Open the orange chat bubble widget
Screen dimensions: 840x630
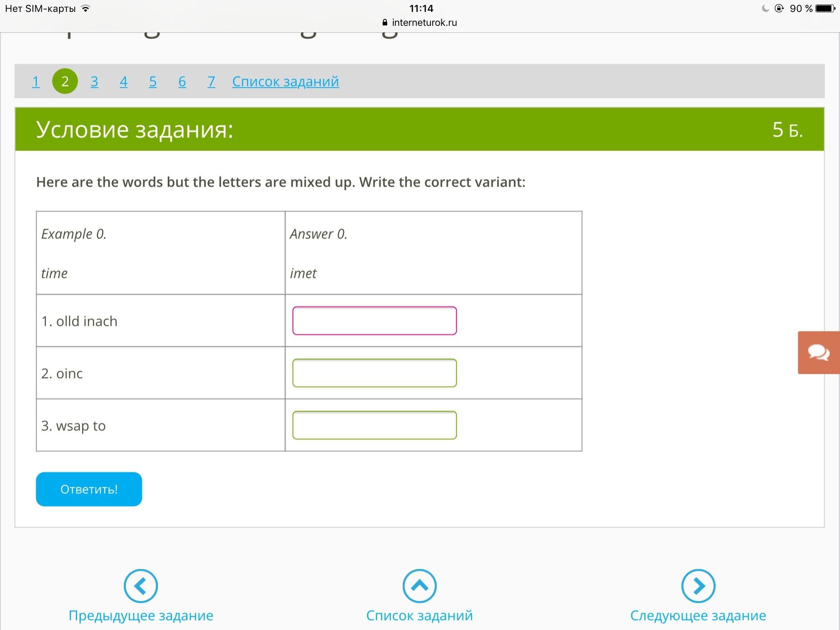click(x=818, y=352)
